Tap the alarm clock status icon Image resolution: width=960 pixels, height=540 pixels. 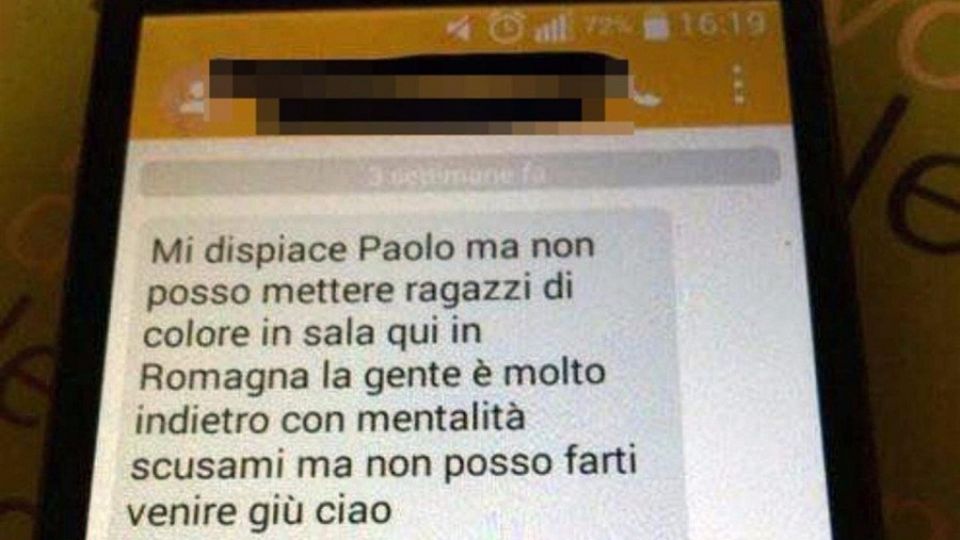point(506,27)
